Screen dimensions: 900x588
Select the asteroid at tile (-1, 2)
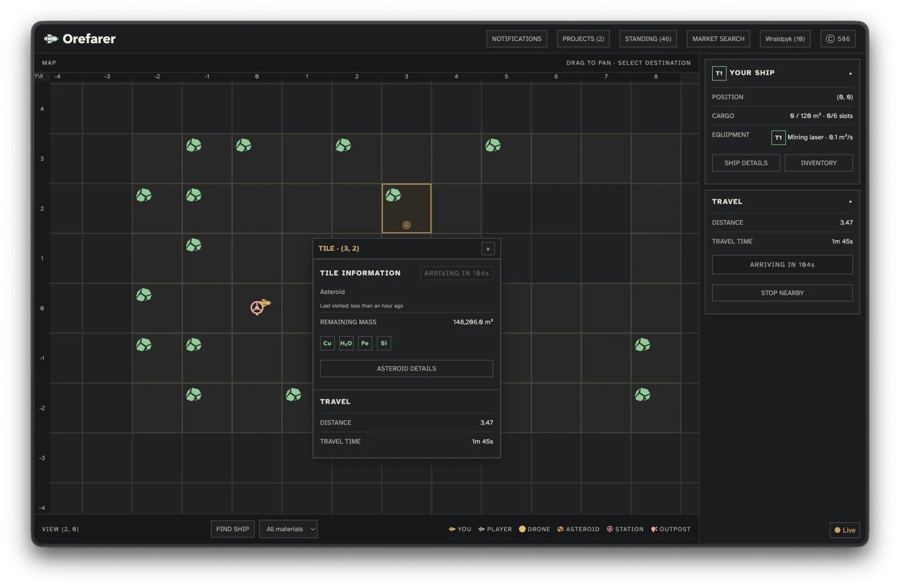pyautogui.click(x=193, y=195)
